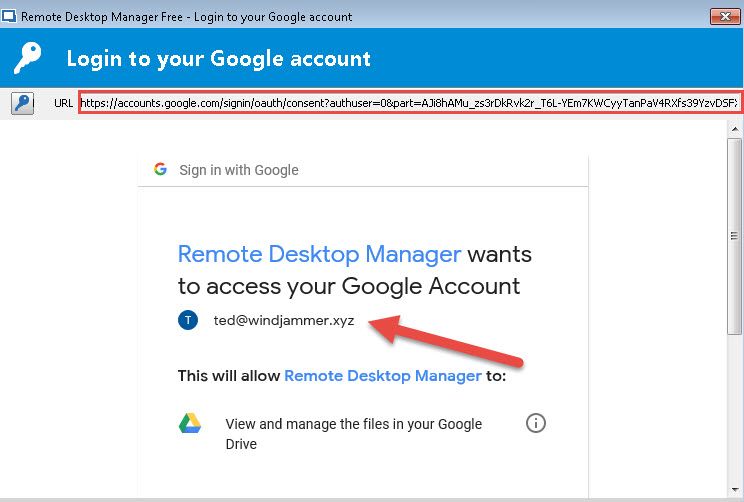Click the Google Drive triangle icon
Viewport: 744px width, 502px height.
[190, 423]
